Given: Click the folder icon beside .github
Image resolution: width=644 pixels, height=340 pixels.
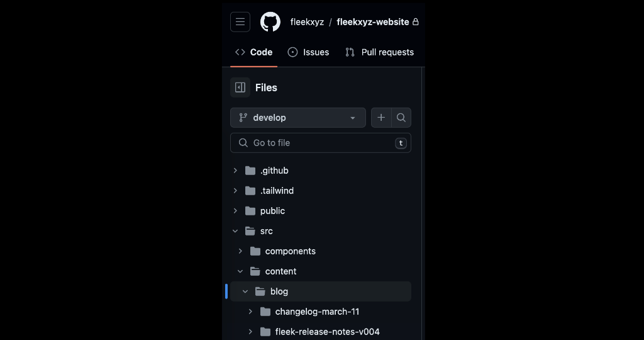Looking at the screenshot, I should pos(250,170).
